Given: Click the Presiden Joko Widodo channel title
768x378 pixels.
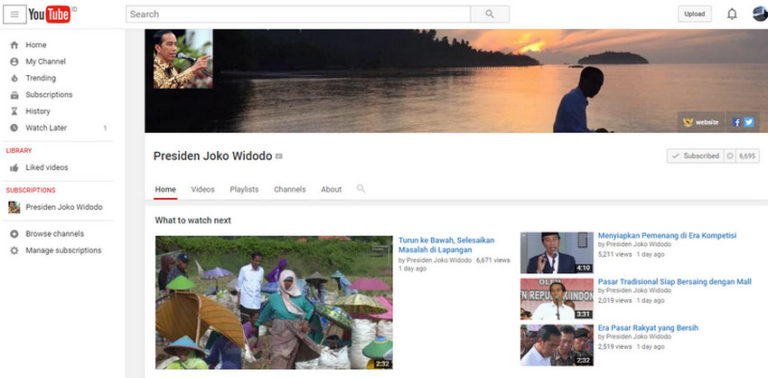Looking at the screenshot, I should (x=213, y=156).
